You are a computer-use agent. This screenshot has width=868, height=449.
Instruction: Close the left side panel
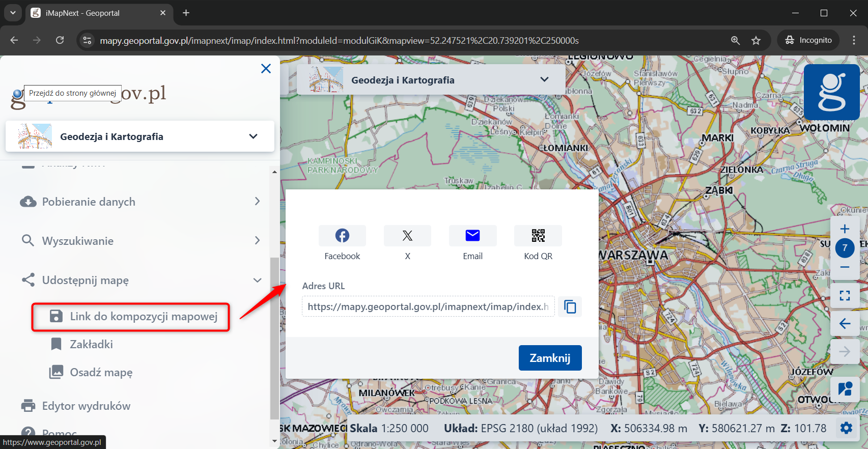[266, 69]
